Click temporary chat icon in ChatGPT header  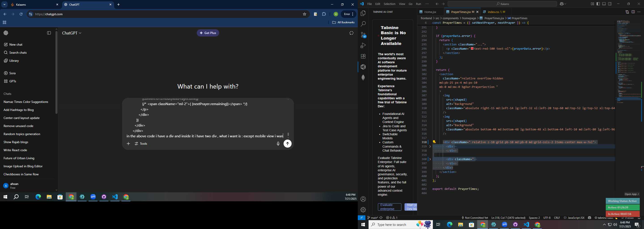click(351, 33)
